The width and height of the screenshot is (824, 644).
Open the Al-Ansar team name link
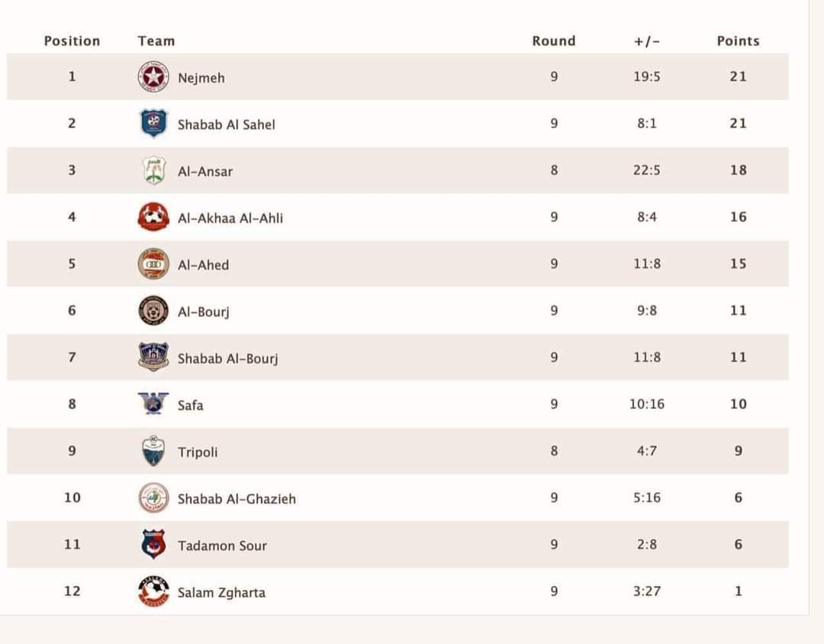pos(204,172)
